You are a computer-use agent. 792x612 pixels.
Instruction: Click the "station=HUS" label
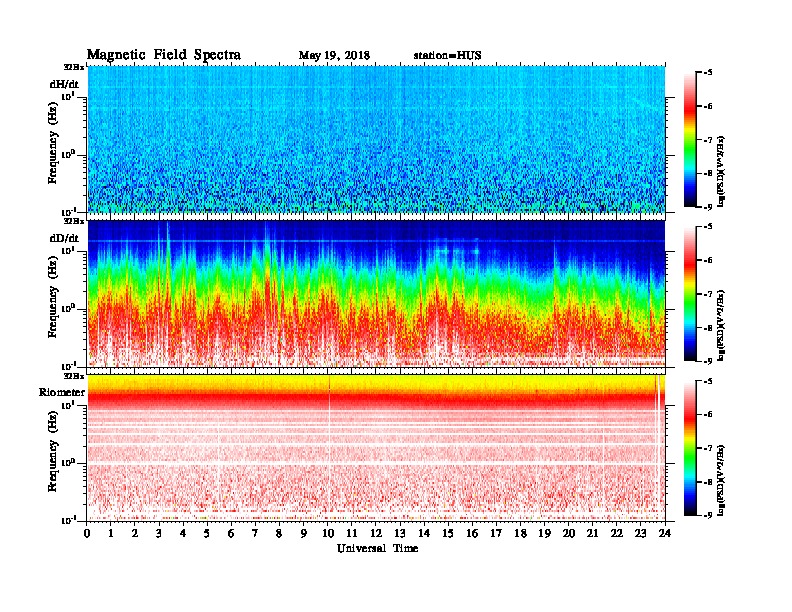(447, 56)
